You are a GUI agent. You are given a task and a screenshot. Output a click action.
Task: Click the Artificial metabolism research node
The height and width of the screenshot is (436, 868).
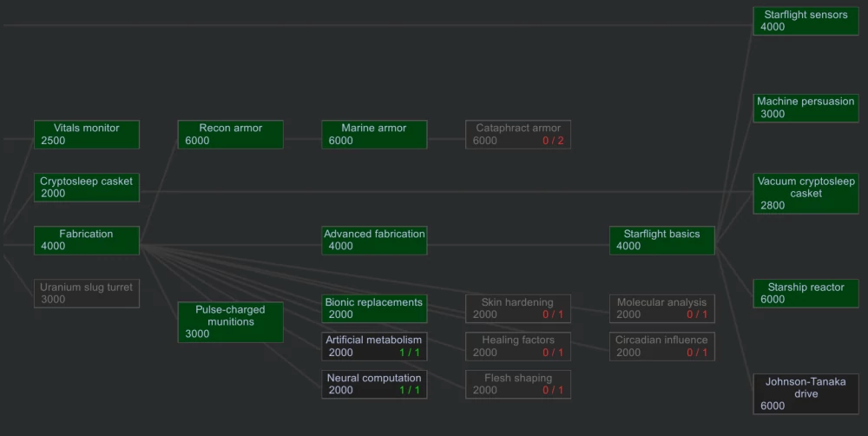click(374, 347)
